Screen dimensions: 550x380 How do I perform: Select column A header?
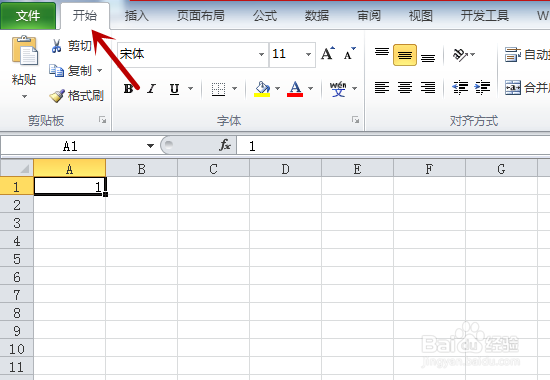click(69, 169)
